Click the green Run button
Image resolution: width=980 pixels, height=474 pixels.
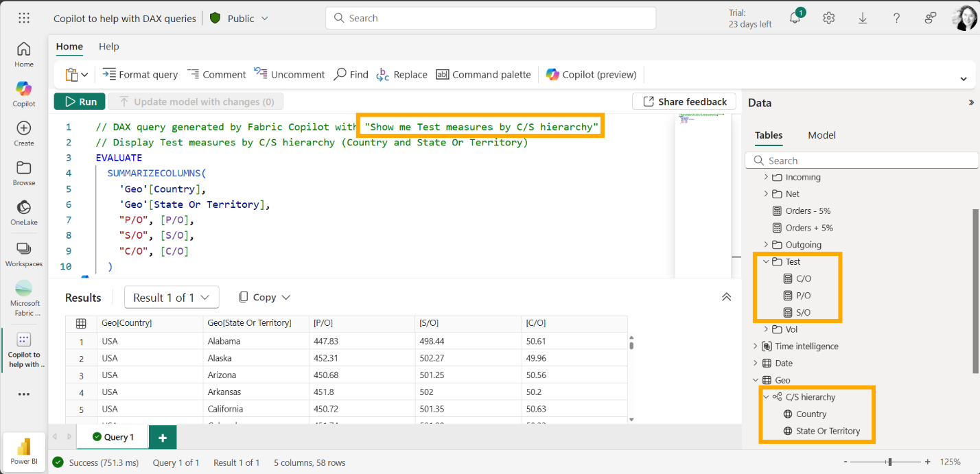pos(80,102)
